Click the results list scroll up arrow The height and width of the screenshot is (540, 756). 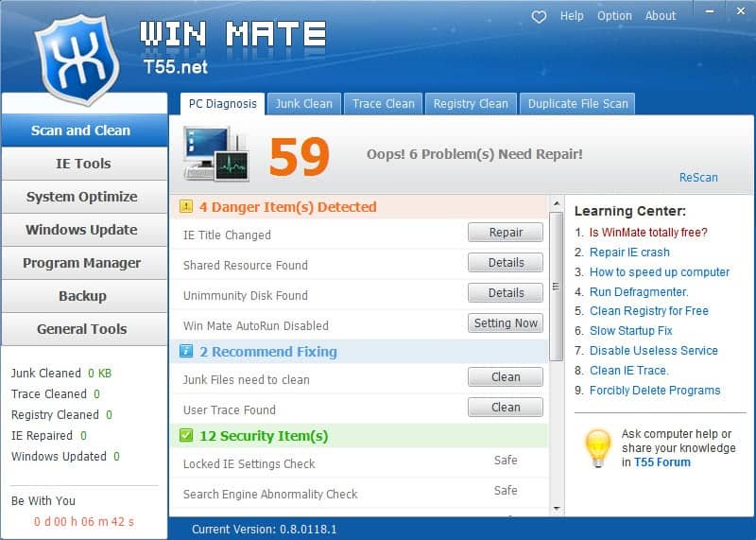click(557, 203)
